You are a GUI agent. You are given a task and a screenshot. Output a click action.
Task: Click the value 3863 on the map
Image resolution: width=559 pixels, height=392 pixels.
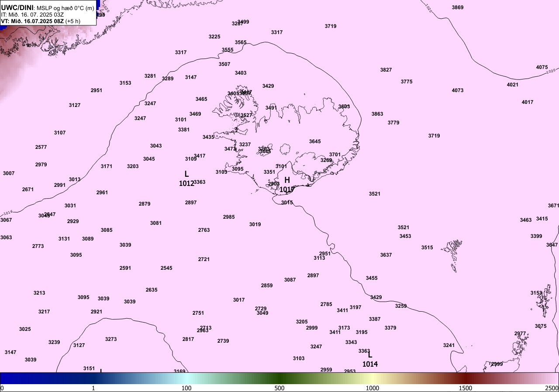[x=377, y=114]
